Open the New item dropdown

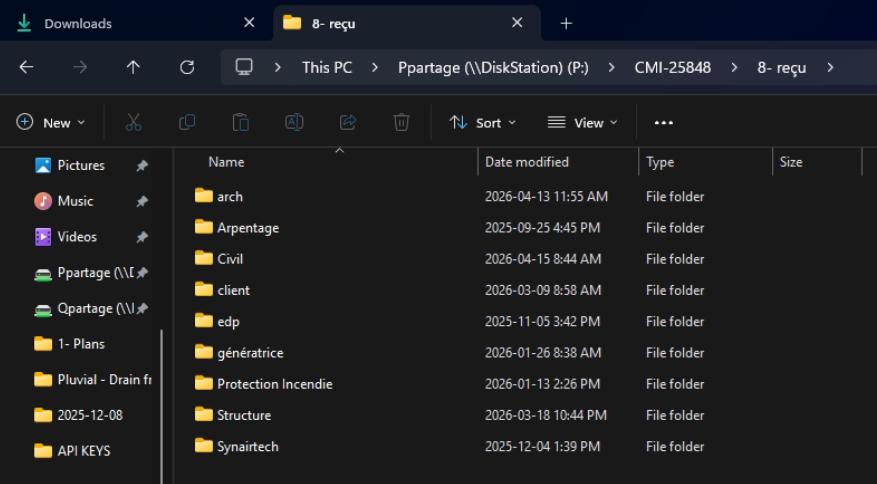(x=51, y=122)
